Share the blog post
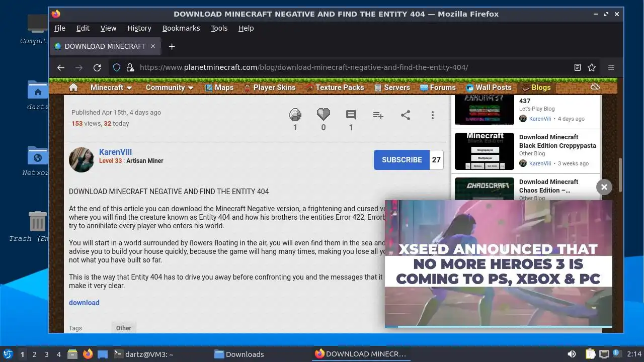 (406, 115)
